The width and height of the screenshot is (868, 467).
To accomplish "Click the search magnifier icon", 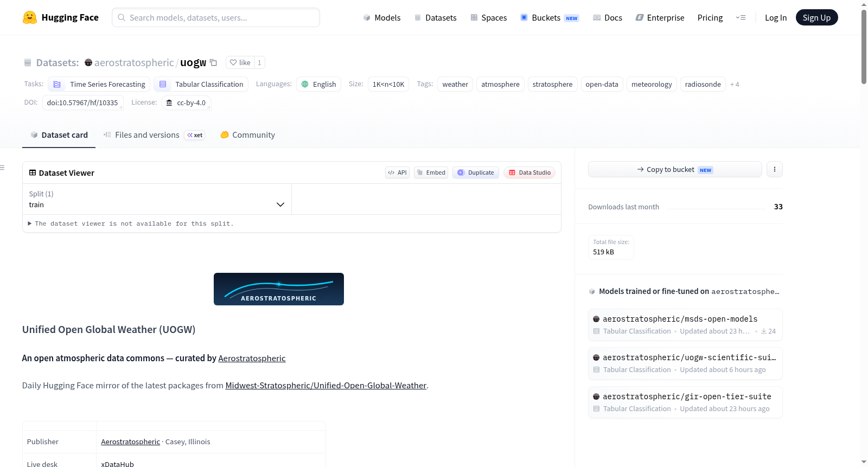I will pos(122,17).
